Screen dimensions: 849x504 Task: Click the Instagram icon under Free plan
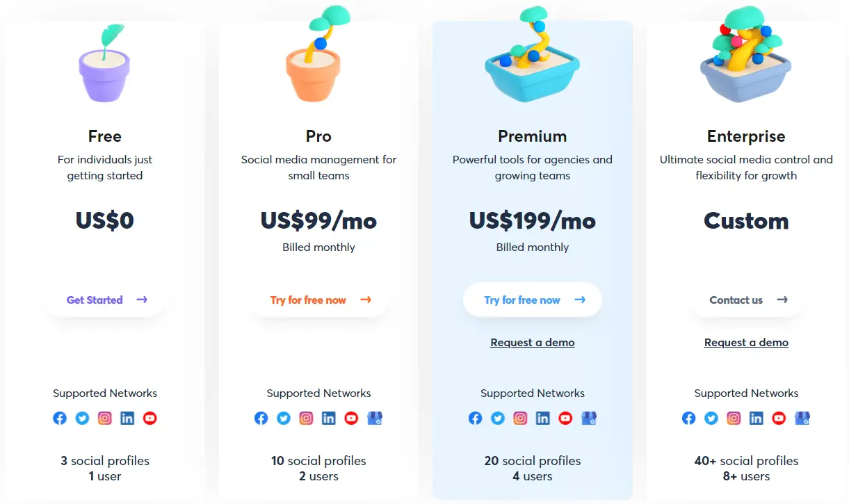click(105, 418)
